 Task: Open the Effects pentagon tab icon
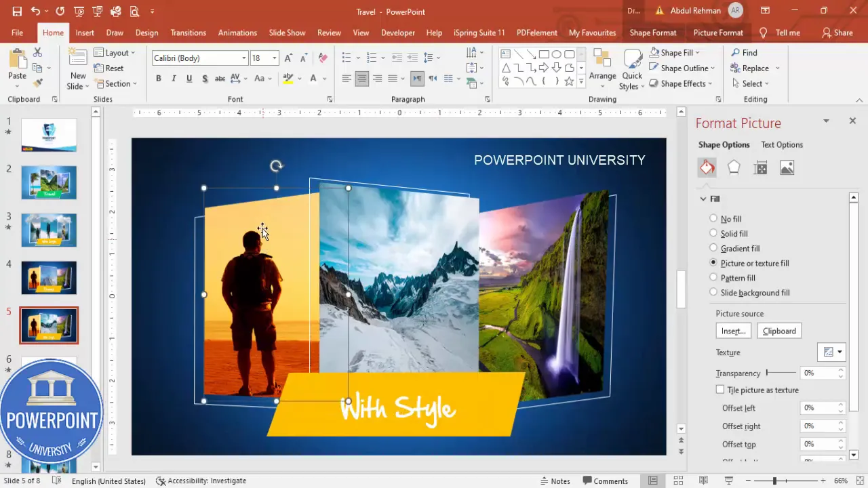[x=734, y=167]
